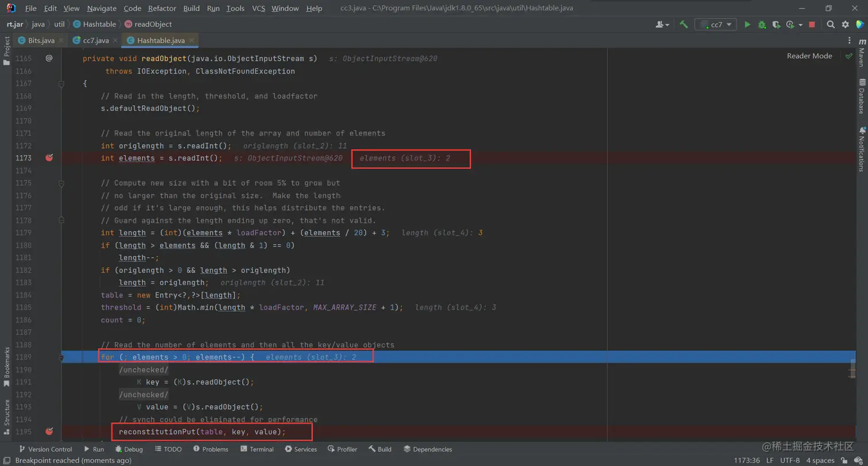Open the cc7 run configuration dropdown
The width and height of the screenshot is (868, 466).
click(x=716, y=24)
